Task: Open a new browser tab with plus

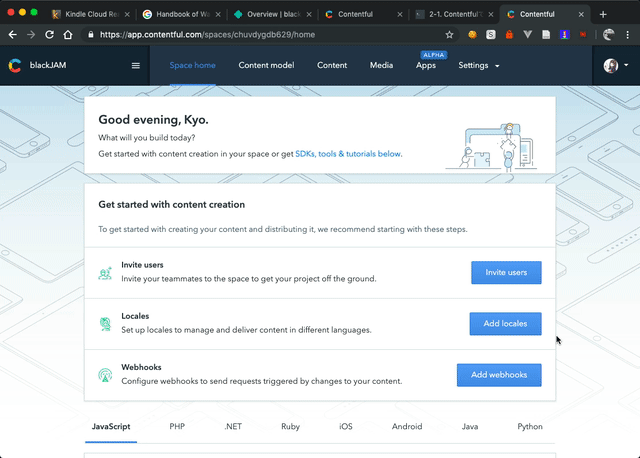Action: pos(603,14)
